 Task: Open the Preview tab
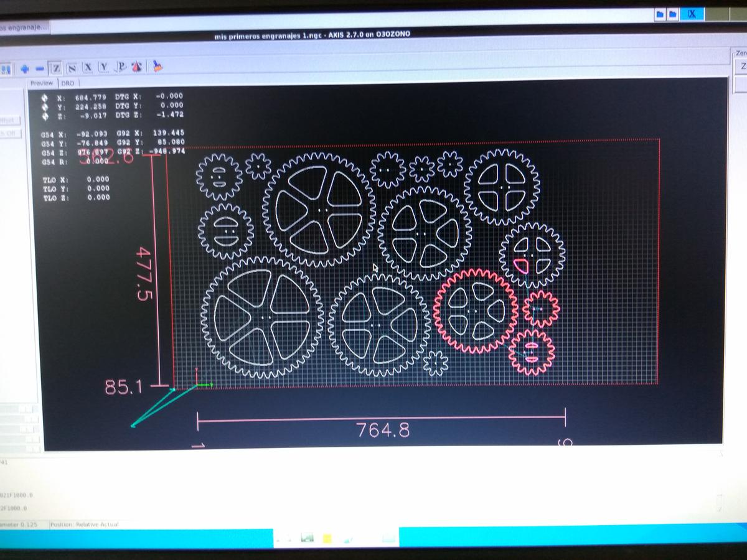tap(42, 83)
